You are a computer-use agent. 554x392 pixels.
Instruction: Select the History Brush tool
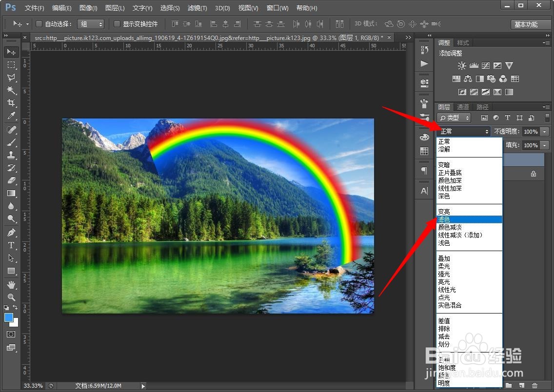pyautogui.click(x=11, y=168)
